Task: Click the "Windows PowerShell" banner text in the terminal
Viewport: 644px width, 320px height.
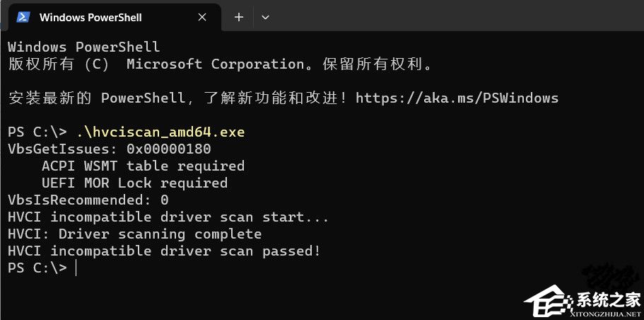Action: point(83,47)
